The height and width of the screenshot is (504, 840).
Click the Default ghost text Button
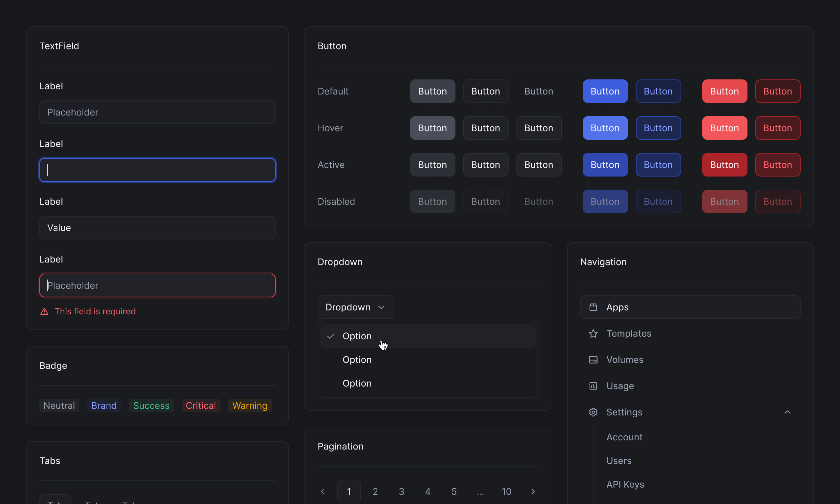click(x=538, y=91)
